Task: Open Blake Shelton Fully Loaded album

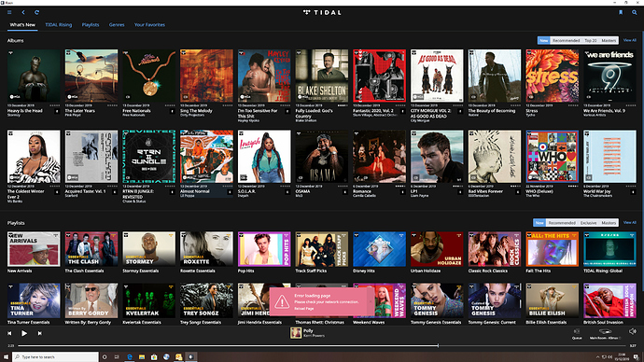Action: click(322, 76)
